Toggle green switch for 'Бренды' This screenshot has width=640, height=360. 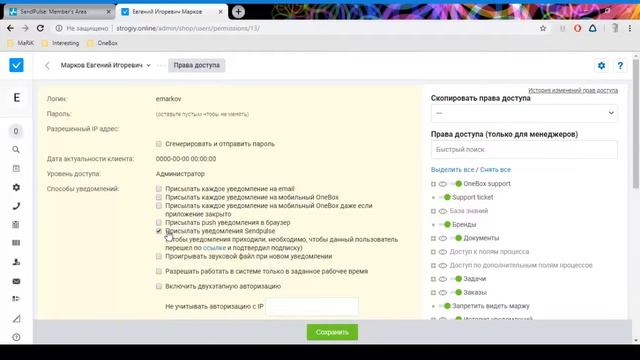[x=445, y=224]
